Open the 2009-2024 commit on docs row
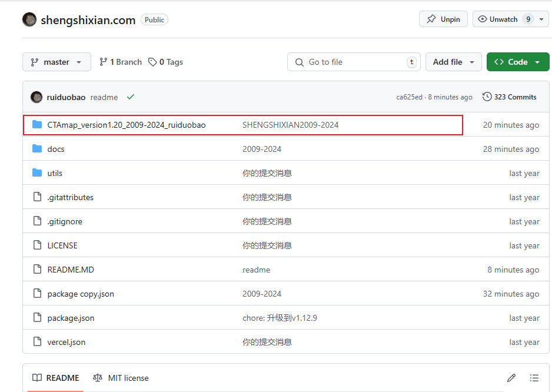552x392 pixels. [x=262, y=149]
